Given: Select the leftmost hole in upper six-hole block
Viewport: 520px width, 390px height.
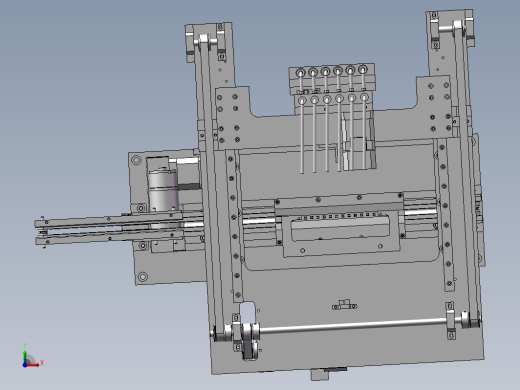Looking at the screenshot, I should click(x=301, y=73).
